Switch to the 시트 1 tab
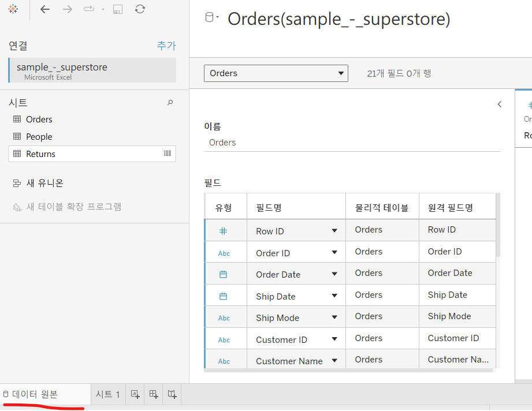This screenshot has width=532, height=411. coord(108,394)
